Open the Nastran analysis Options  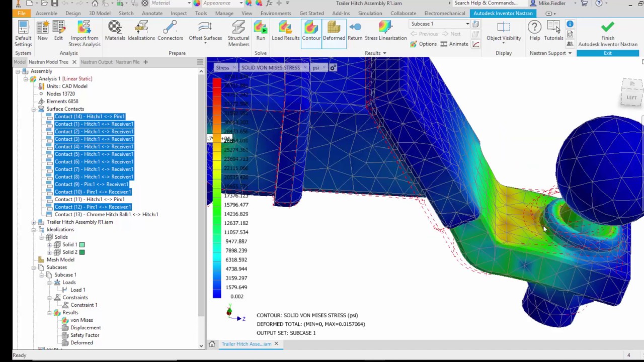(427, 44)
